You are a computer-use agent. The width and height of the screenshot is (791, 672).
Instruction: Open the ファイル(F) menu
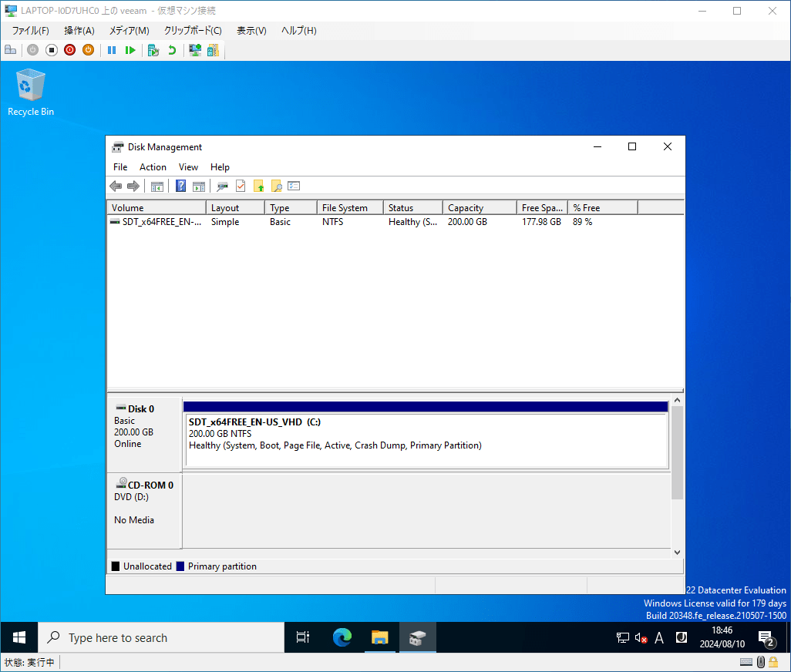[30, 30]
